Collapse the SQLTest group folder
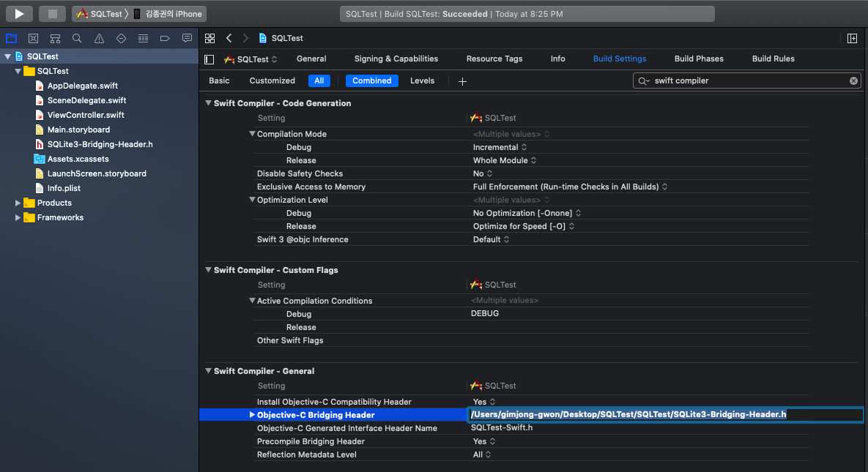868x472 pixels. (x=18, y=71)
